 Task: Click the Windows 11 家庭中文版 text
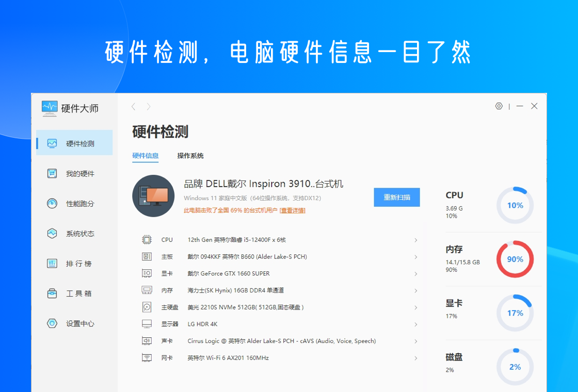(x=252, y=198)
